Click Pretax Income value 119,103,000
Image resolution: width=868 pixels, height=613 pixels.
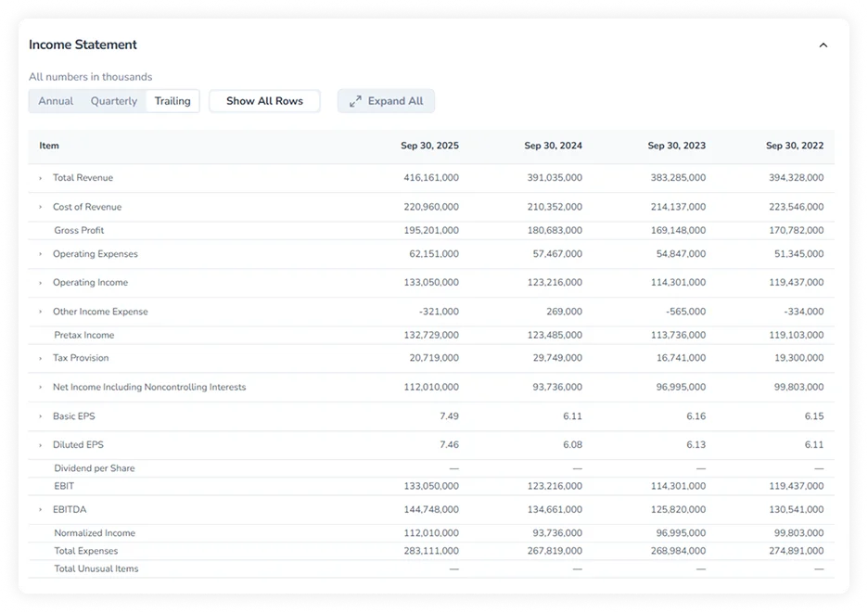(796, 335)
